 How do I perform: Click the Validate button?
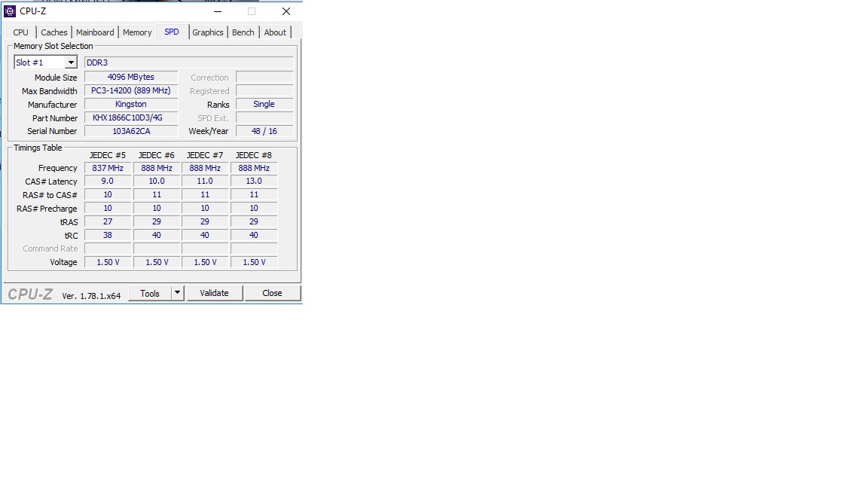coord(214,293)
